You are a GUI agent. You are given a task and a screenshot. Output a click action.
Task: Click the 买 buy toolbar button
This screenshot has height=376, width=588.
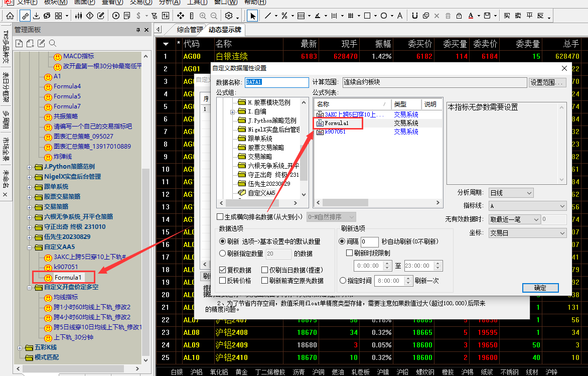pos(507,16)
